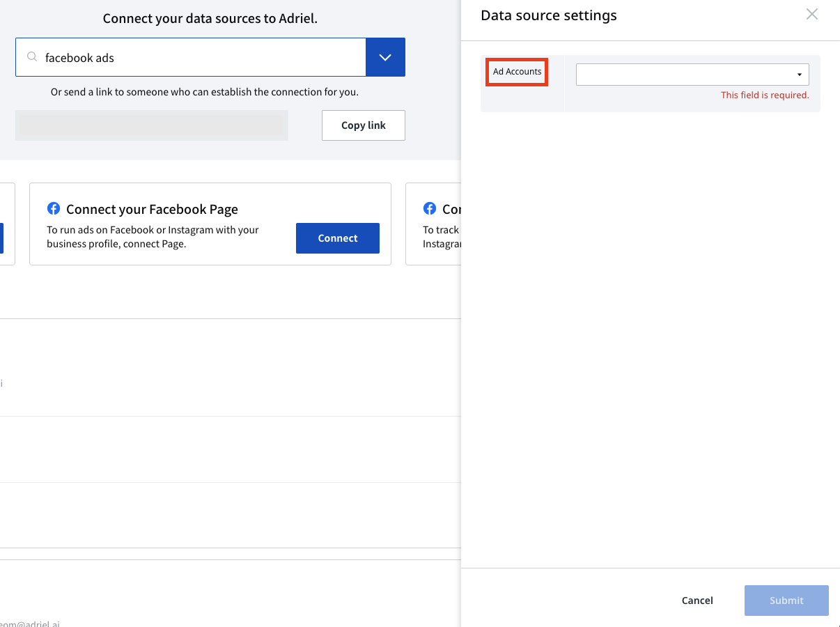The height and width of the screenshot is (627, 840).
Task: Click the 'This field is required.' message
Action: (x=765, y=95)
